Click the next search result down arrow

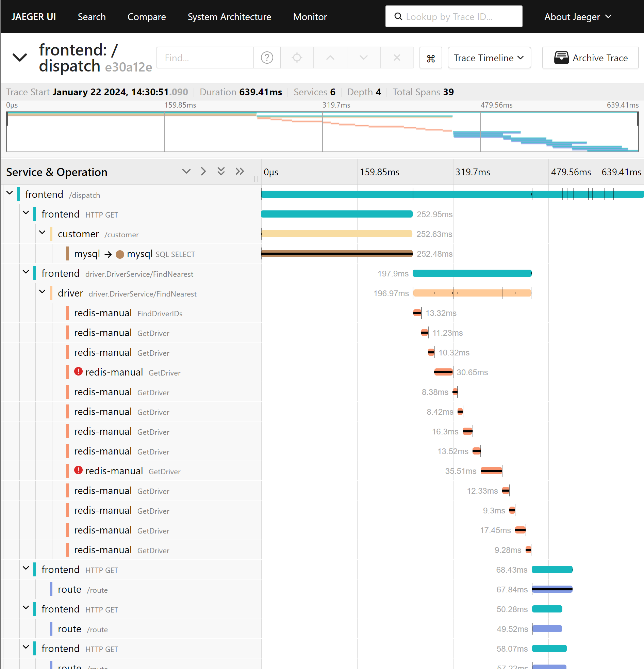[x=363, y=58]
